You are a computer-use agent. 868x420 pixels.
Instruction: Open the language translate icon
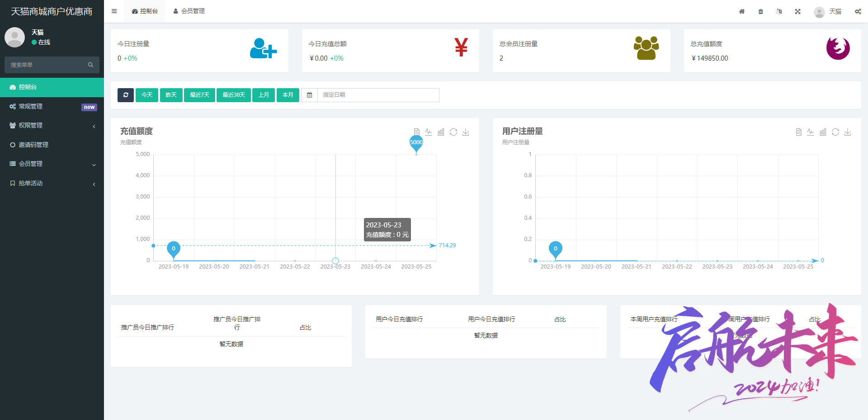click(779, 11)
